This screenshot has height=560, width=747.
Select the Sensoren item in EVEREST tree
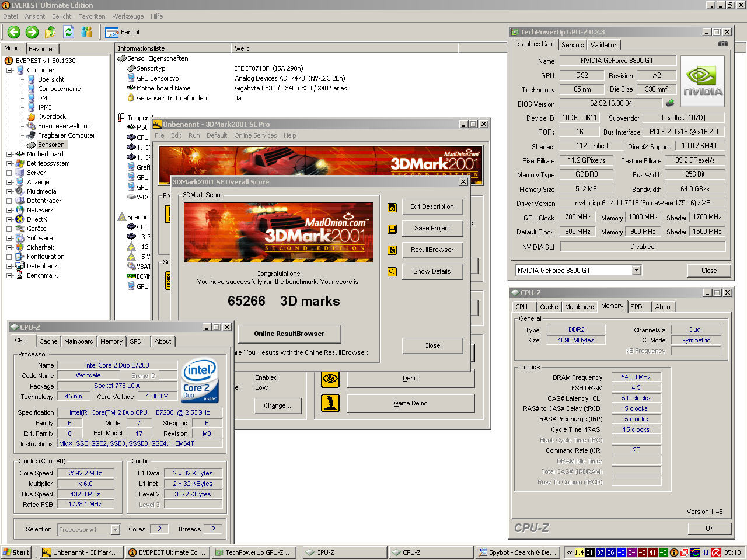pyautogui.click(x=51, y=145)
